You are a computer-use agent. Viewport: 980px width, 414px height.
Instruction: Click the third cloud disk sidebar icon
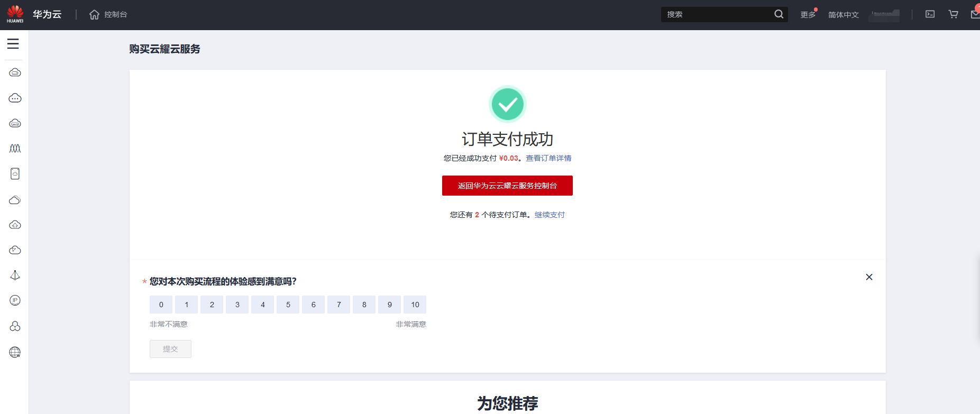15,123
